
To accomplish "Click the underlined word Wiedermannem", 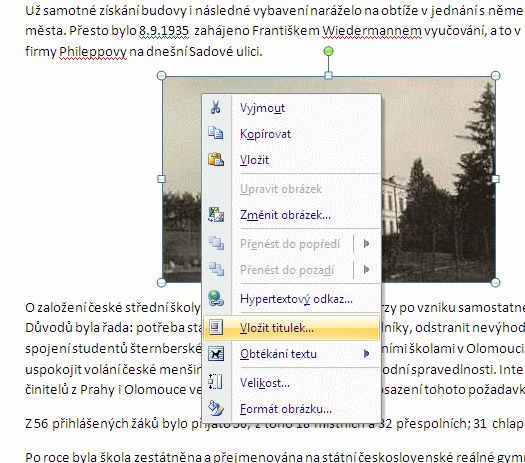I will click(372, 31).
